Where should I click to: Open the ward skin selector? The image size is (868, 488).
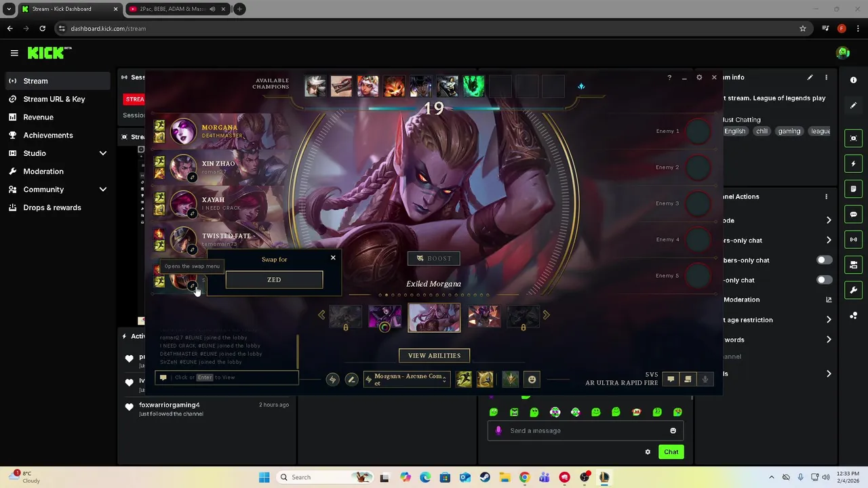[511, 380]
